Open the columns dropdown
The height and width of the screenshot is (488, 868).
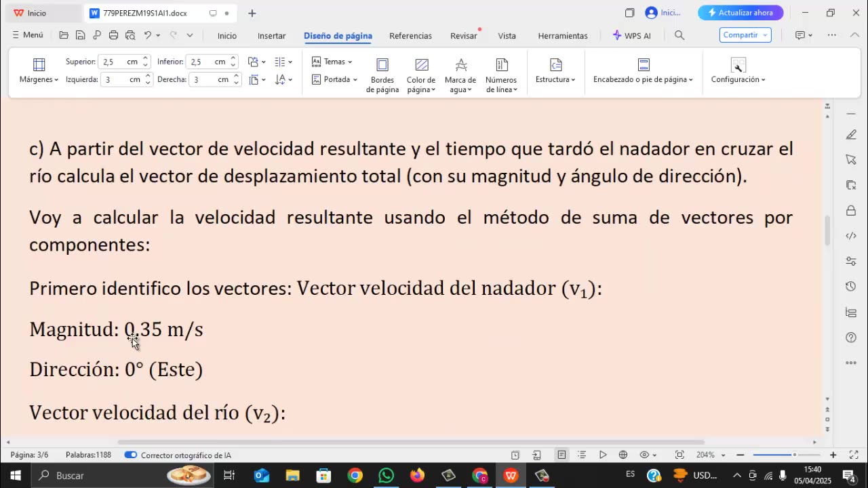[x=283, y=62]
